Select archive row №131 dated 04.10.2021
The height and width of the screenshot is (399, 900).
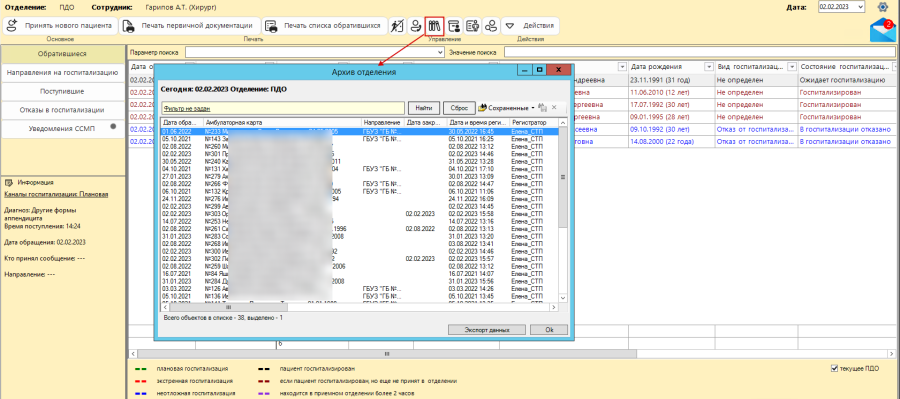(x=359, y=169)
